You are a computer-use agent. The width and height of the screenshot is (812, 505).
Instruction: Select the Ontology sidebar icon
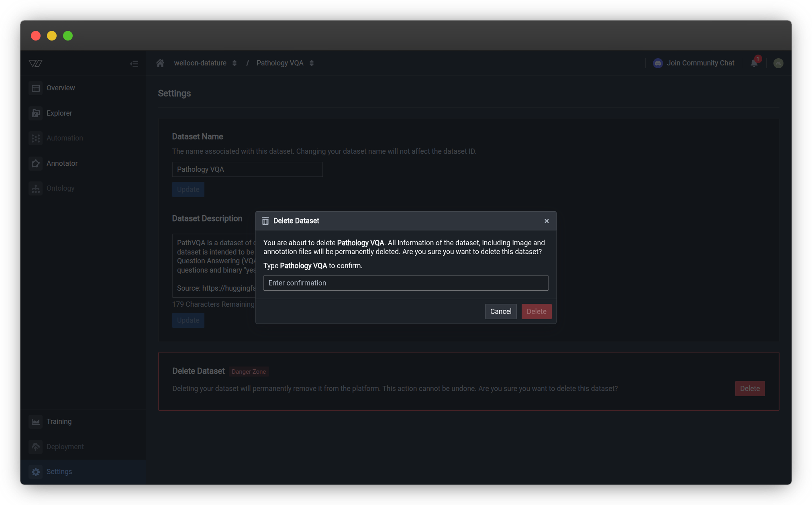click(x=36, y=188)
